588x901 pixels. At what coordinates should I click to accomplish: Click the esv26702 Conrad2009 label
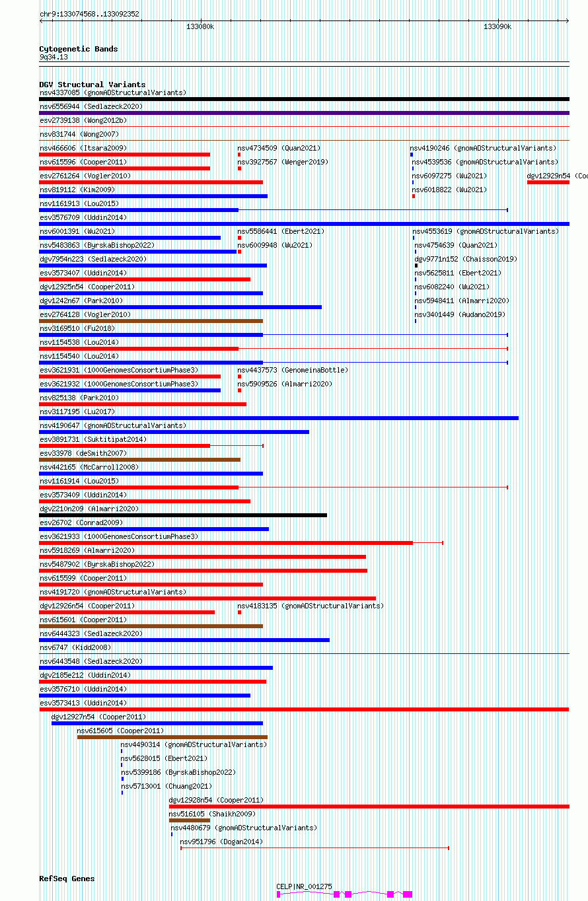[81, 523]
